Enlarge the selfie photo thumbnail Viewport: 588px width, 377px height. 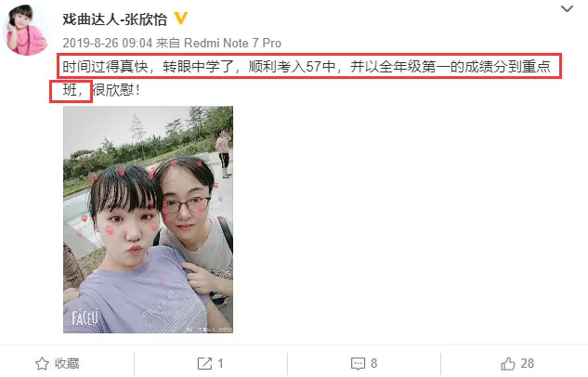pos(148,219)
